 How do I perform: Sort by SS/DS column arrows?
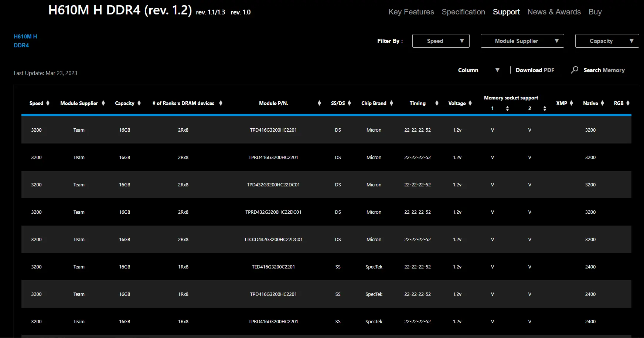[x=349, y=103]
